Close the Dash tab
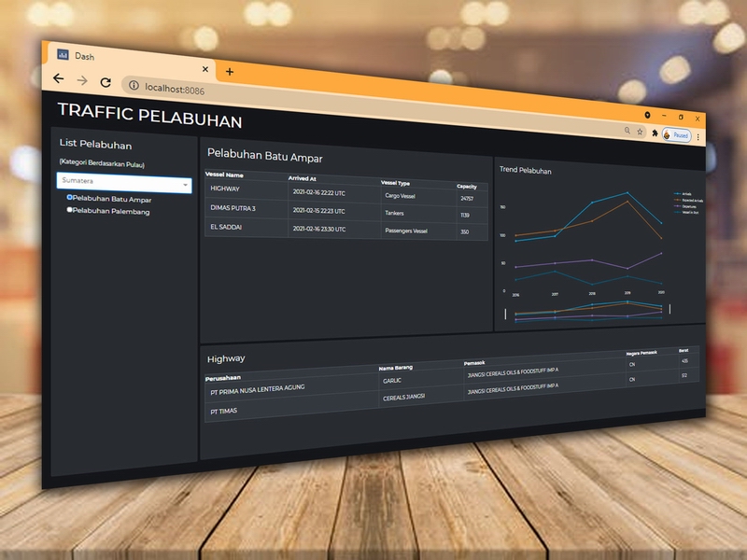 click(205, 69)
